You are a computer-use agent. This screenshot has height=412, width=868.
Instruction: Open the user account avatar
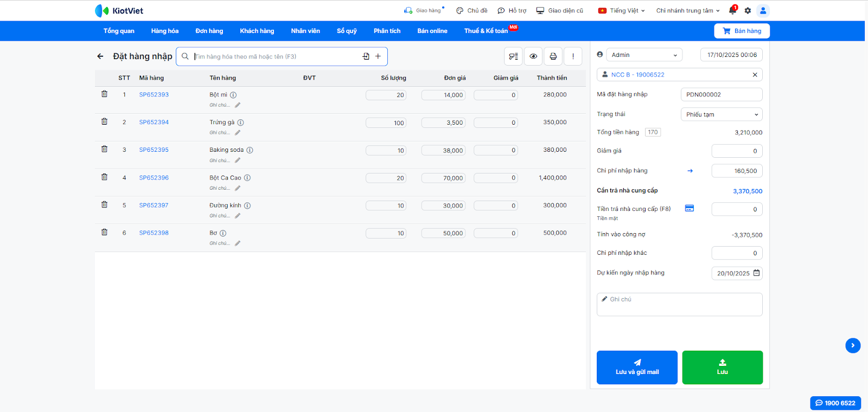coord(763,10)
